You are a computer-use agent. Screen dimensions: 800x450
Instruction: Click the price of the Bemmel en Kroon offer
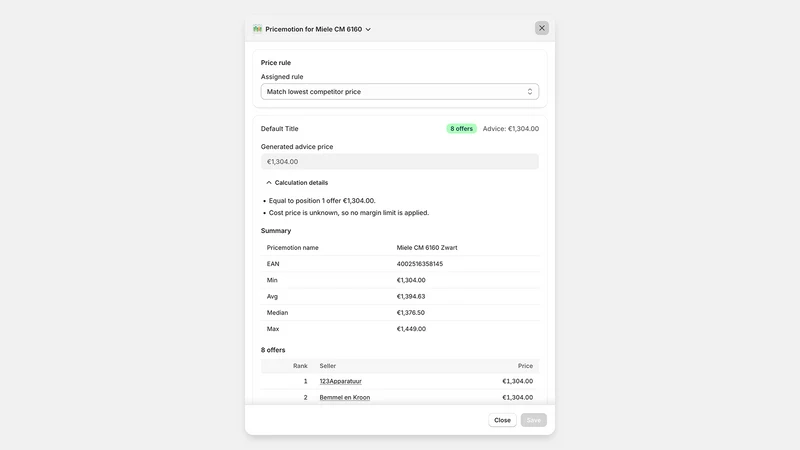(517, 397)
